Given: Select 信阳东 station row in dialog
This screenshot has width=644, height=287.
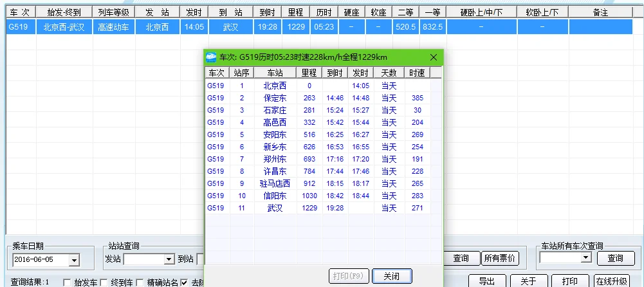Looking at the screenshot, I should [317, 196].
